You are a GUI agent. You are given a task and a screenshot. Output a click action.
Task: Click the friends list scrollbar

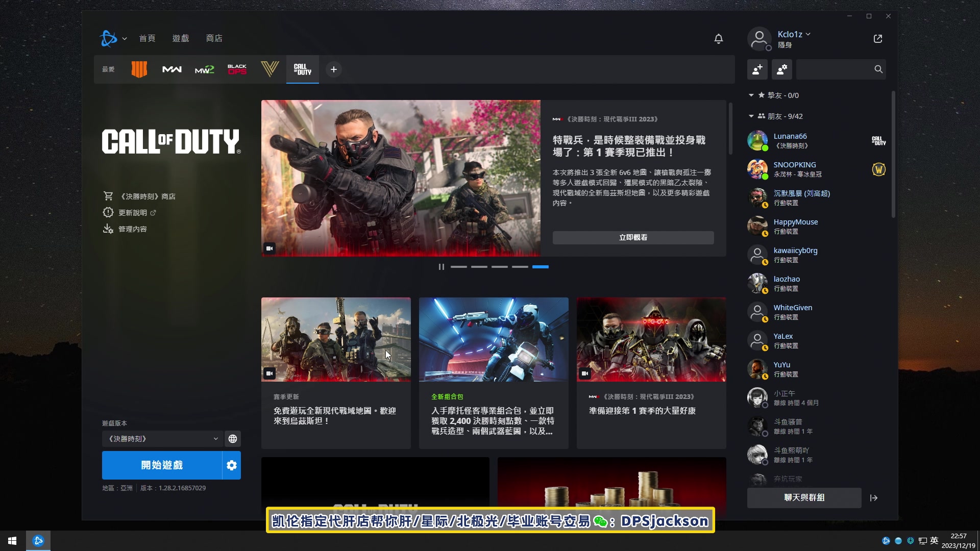893,155
